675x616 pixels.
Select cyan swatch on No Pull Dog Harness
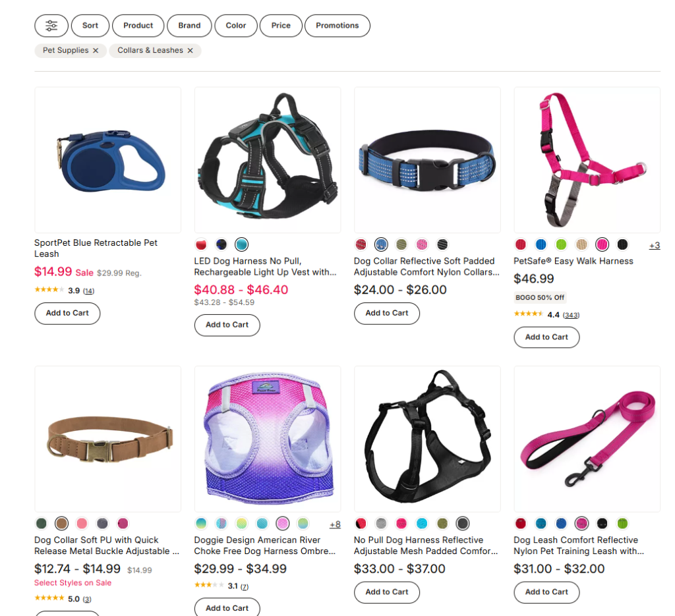pos(422,524)
